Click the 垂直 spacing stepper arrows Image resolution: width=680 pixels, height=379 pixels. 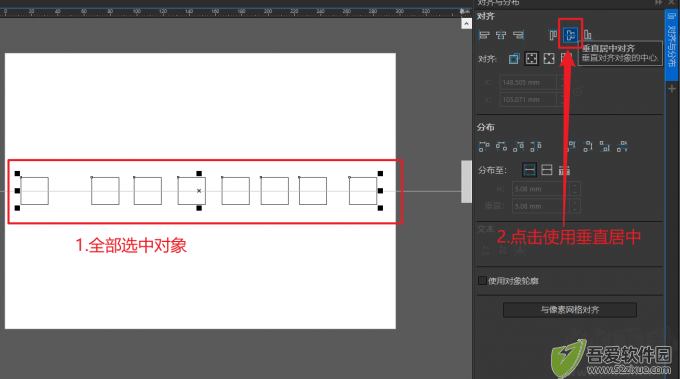(x=575, y=206)
